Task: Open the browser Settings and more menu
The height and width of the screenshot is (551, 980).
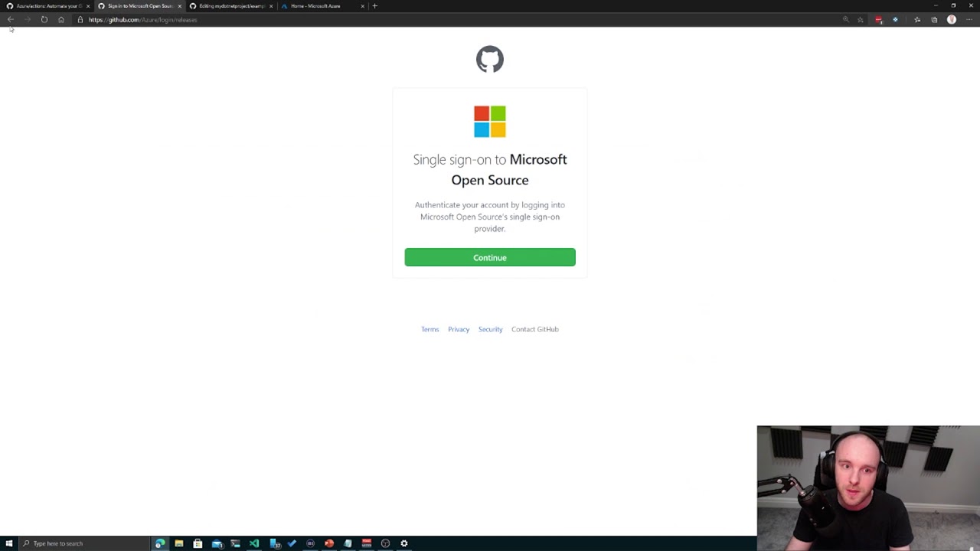Action: pos(969,20)
